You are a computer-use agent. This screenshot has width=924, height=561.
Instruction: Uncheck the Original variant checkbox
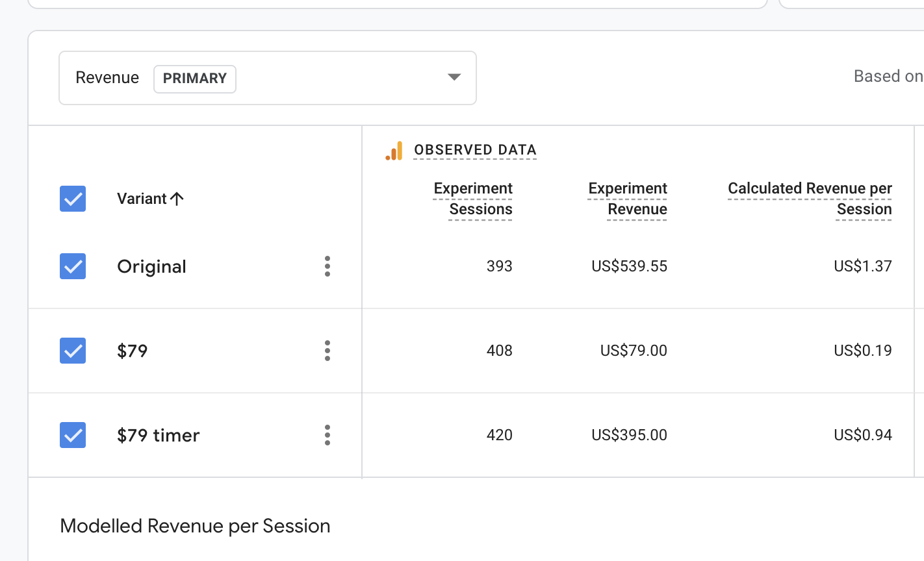73,266
